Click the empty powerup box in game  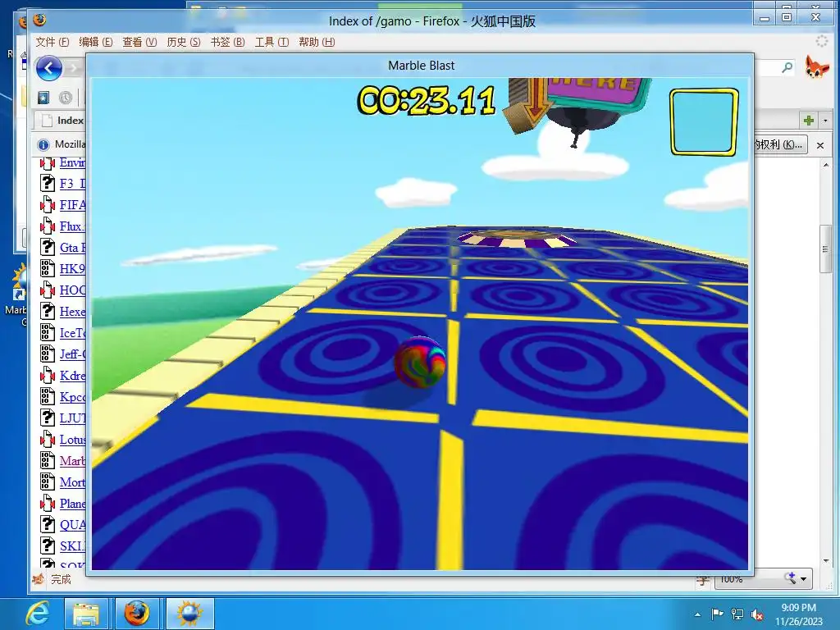(704, 122)
